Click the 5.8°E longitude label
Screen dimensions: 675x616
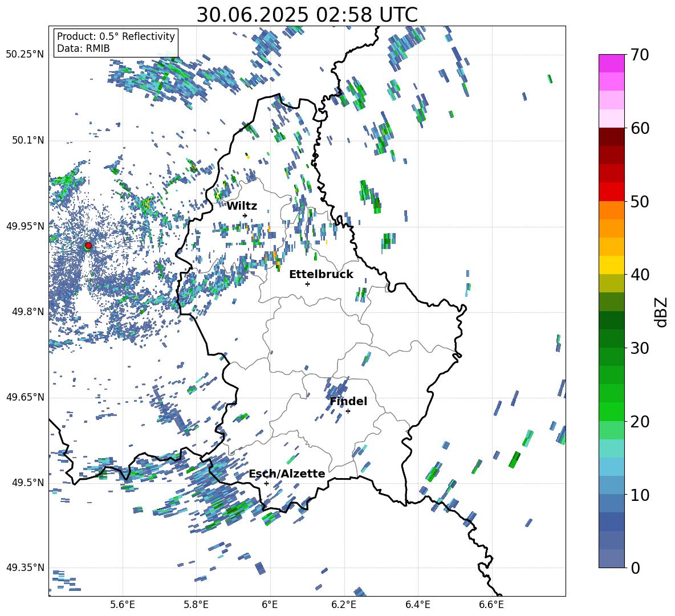(x=196, y=605)
